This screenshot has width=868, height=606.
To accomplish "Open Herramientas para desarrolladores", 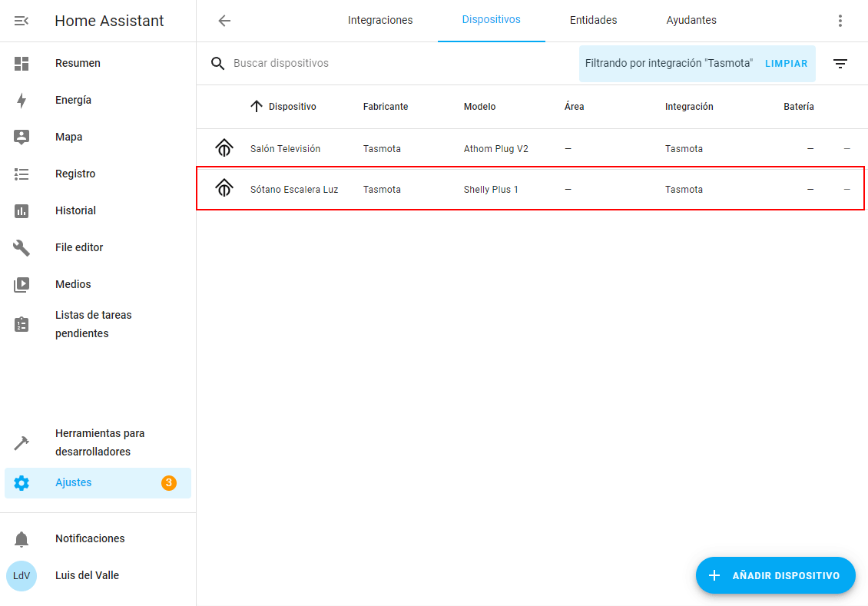I will click(x=100, y=442).
